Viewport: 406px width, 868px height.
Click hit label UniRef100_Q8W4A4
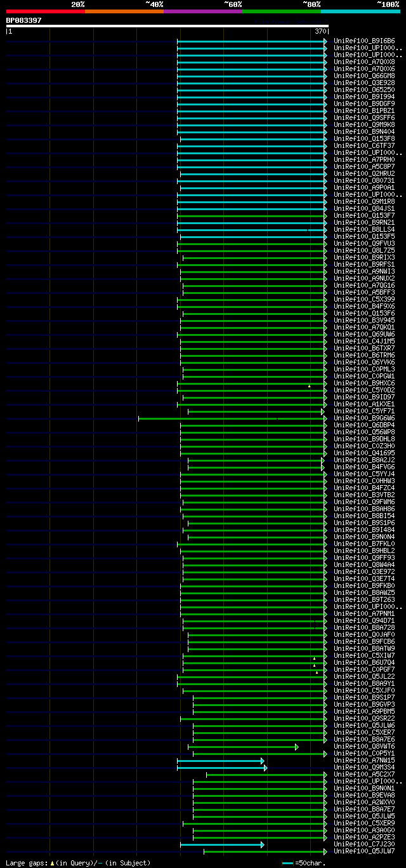pyautogui.click(x=364, y=565)
